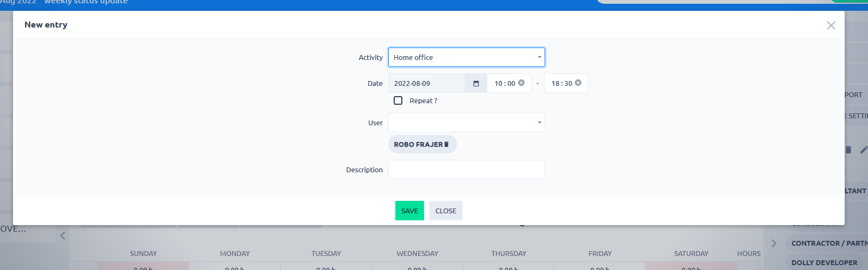Select the CONTRACTOR / PARTN… group

point(827,244)
